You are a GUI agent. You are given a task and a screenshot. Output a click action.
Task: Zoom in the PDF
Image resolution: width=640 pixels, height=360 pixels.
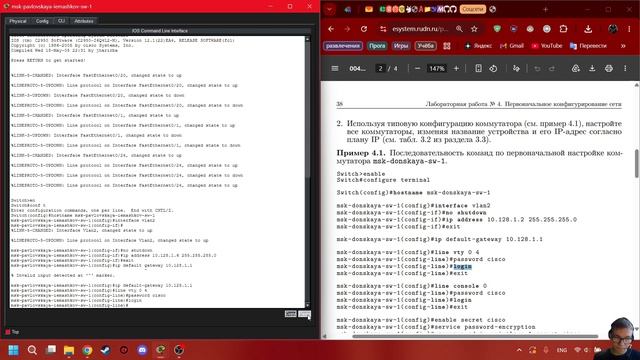click(x=456, y=69)
